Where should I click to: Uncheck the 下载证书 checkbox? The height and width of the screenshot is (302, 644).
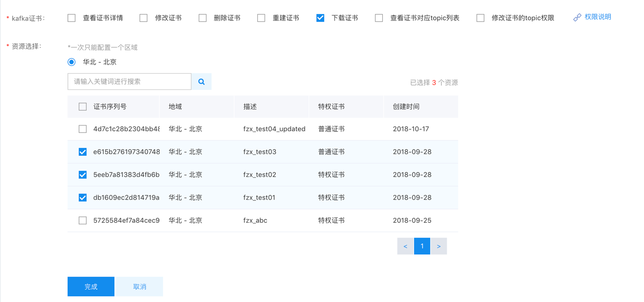[320, 18]
